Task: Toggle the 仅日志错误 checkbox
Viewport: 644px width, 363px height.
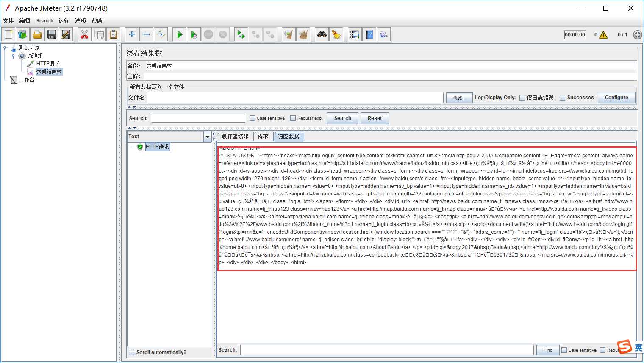Action: click(x=522, y=98)
